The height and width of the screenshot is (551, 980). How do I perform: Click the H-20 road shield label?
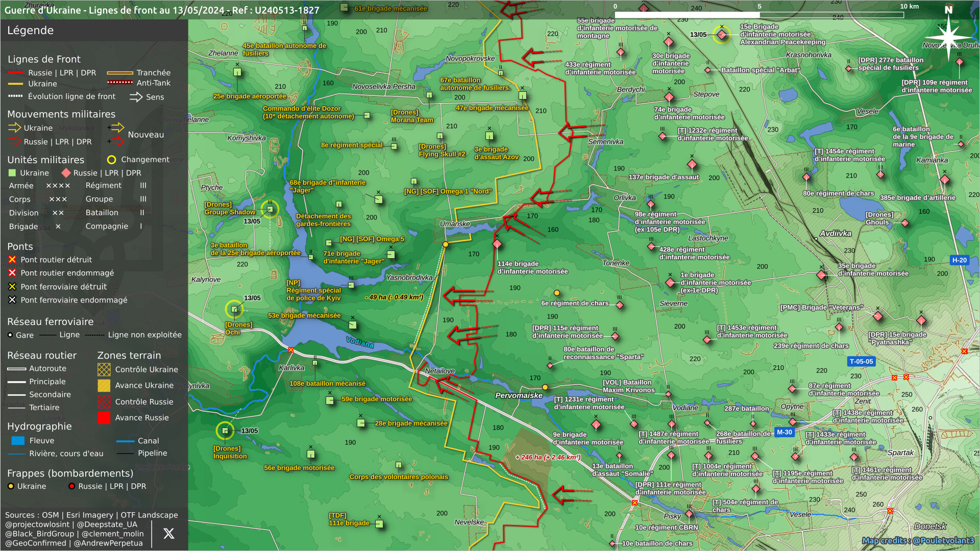[959, 260]
